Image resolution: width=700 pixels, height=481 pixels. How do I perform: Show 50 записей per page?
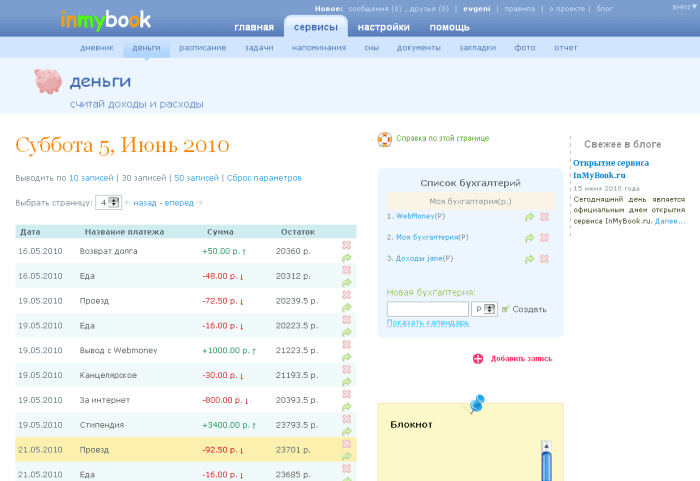pos(196,178)
